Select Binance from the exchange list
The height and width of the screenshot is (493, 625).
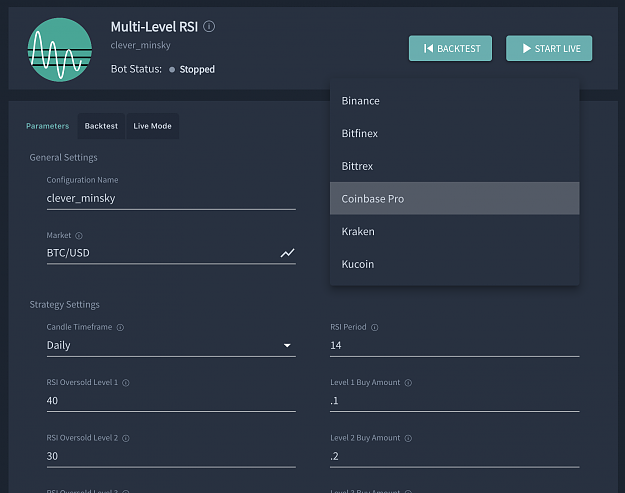point(454,101)
